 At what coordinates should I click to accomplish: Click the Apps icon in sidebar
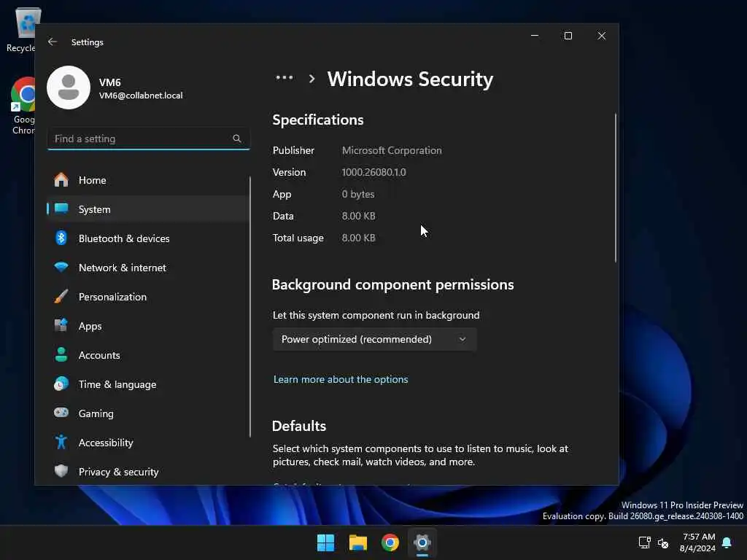61,326
